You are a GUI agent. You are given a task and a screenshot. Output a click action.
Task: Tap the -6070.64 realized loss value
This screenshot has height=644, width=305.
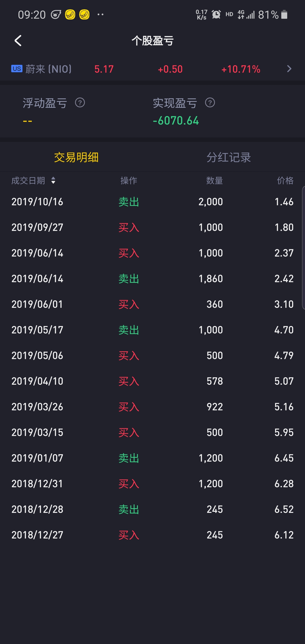click(176, 121)
